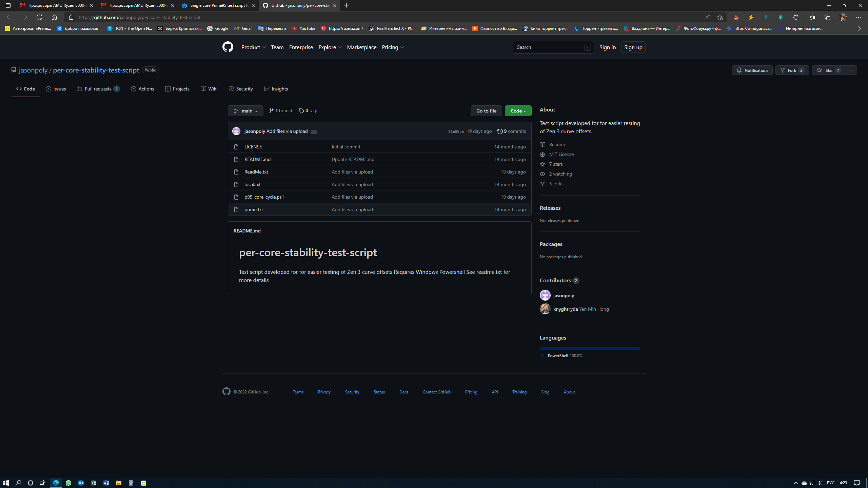Viewport: 868px width, 488px height.
Task: Open the star lists dropdown arrow
Action: [851, 70]
